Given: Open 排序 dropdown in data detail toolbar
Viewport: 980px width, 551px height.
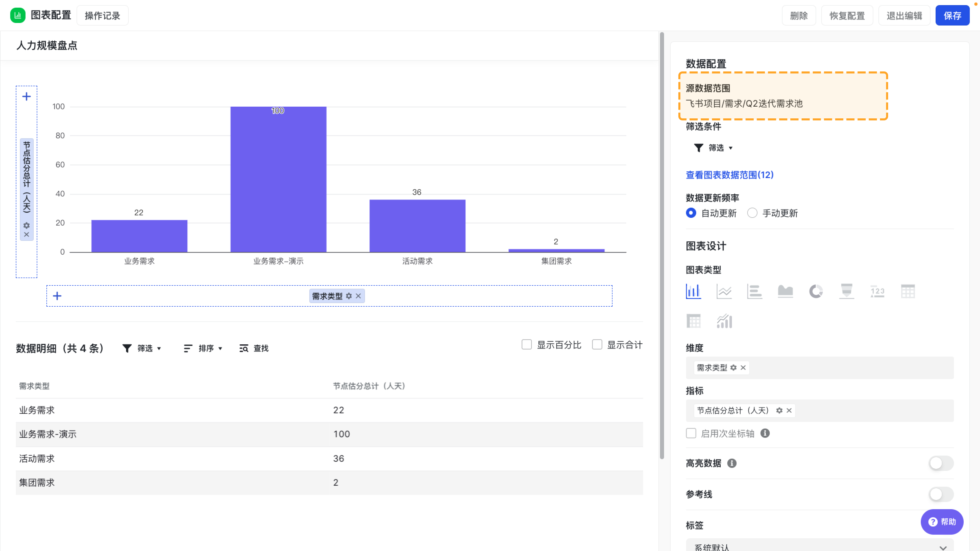Looking at the screenshot, I should point(203,348).
